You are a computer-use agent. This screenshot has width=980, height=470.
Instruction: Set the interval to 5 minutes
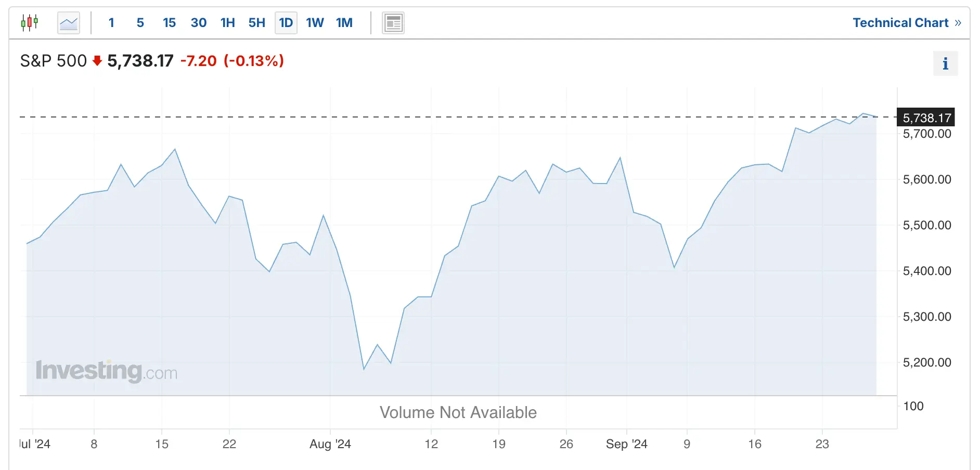(140, 23)
